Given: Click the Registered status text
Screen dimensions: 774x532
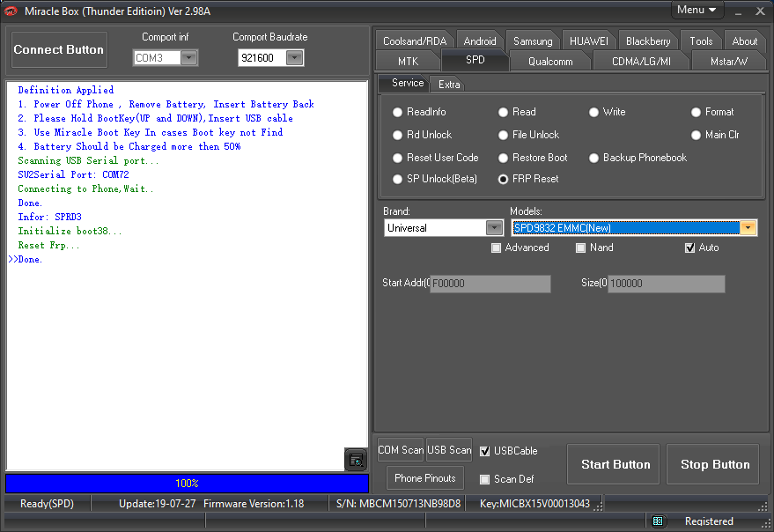Looking at the screenshot, I should 709,521.
